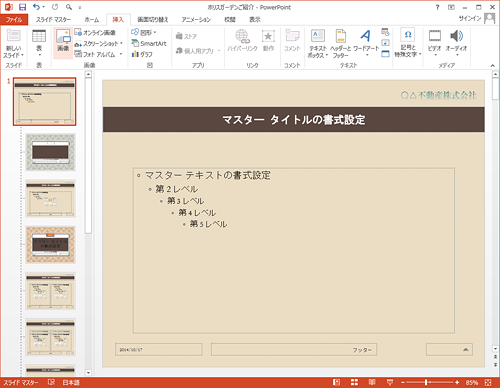
Task: Switch to slide sorter view icon
Action: [354, 382]
